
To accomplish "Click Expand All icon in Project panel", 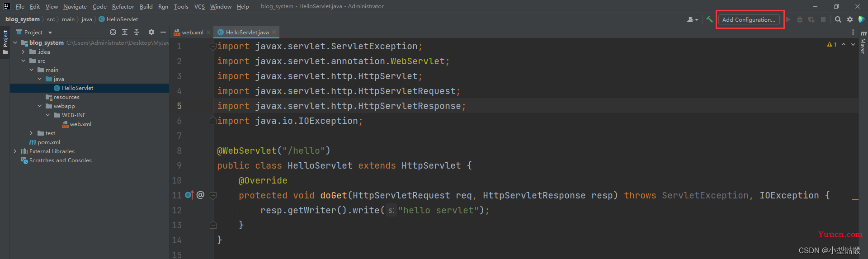I will pyautogui.click(x=125, y=32).
